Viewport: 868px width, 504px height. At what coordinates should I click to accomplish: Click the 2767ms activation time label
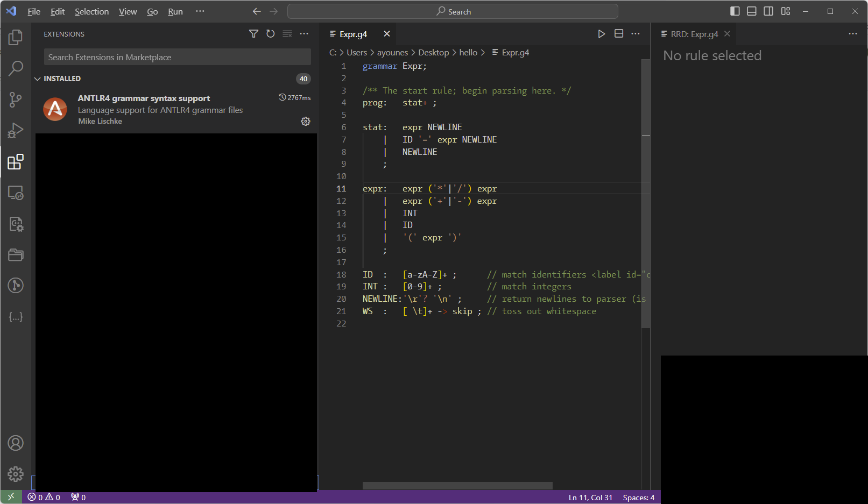point(295,98)
